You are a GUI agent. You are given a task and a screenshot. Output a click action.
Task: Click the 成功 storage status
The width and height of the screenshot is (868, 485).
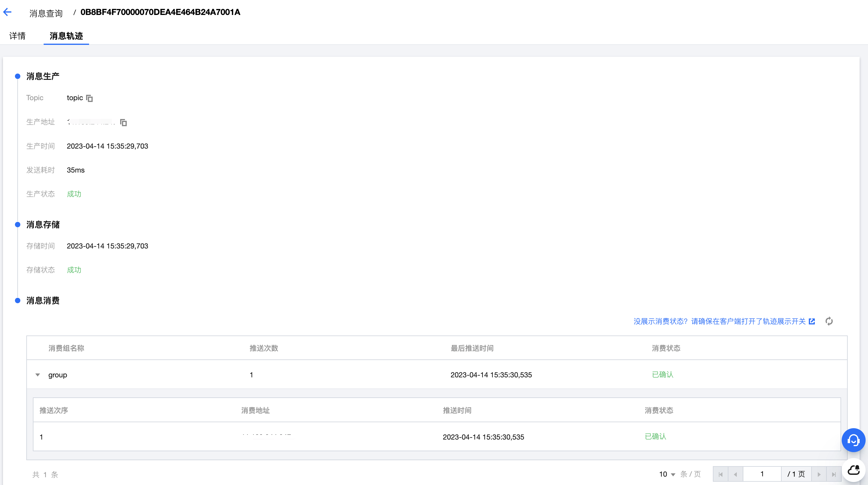tap(74, 270)
